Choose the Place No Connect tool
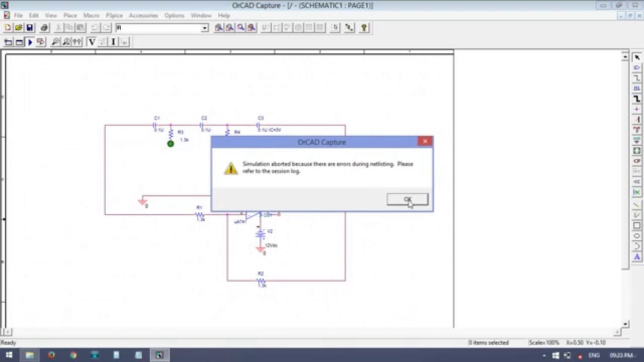The image size is (644, 362). 637,192
